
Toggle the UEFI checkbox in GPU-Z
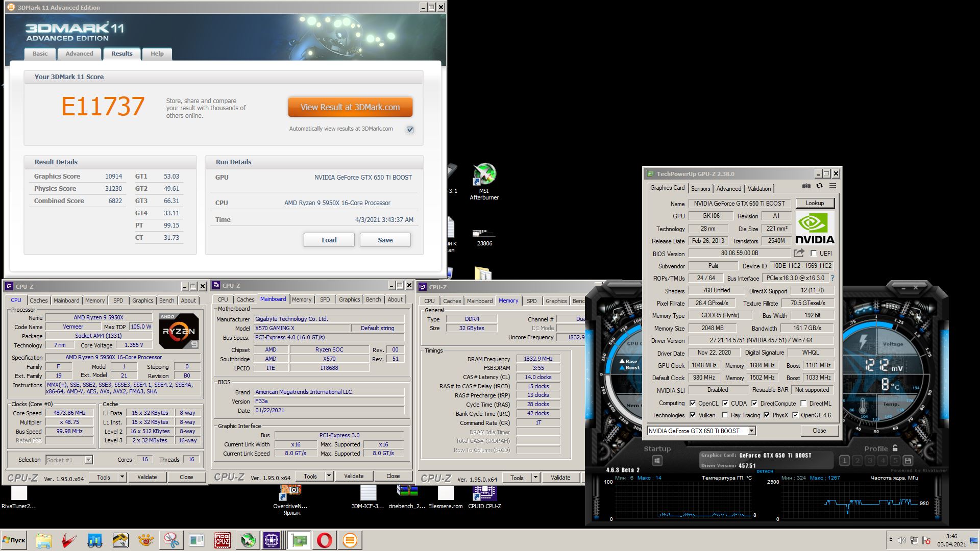click(x=814, y=253)
